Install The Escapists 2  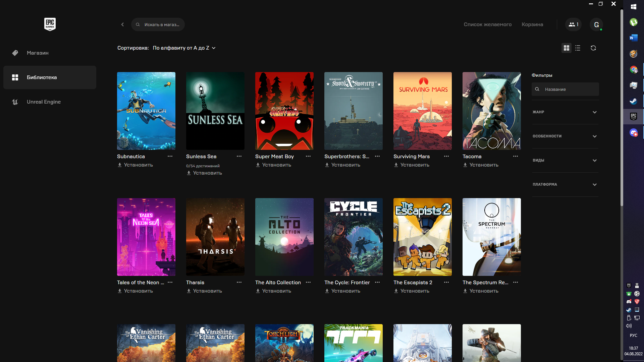pyautogui.click(x=412, y=291)
